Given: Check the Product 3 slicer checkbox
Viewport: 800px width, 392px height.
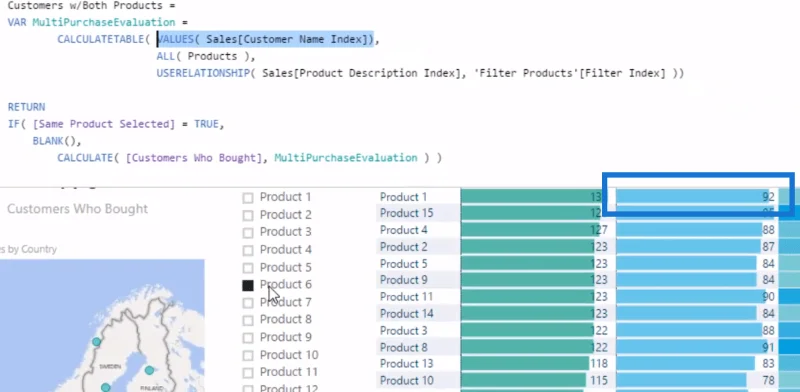Looking at the screenshot, I should click(247, 233).
